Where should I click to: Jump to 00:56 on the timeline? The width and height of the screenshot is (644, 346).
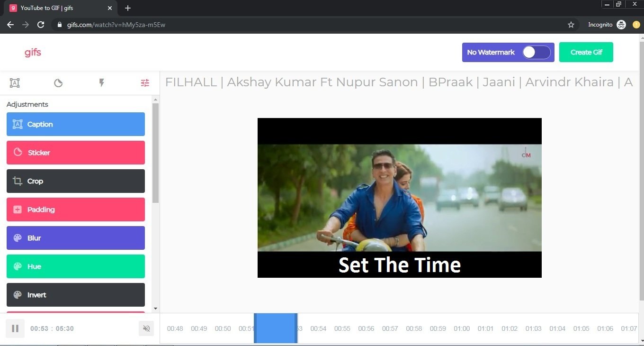tap(366, 328)
